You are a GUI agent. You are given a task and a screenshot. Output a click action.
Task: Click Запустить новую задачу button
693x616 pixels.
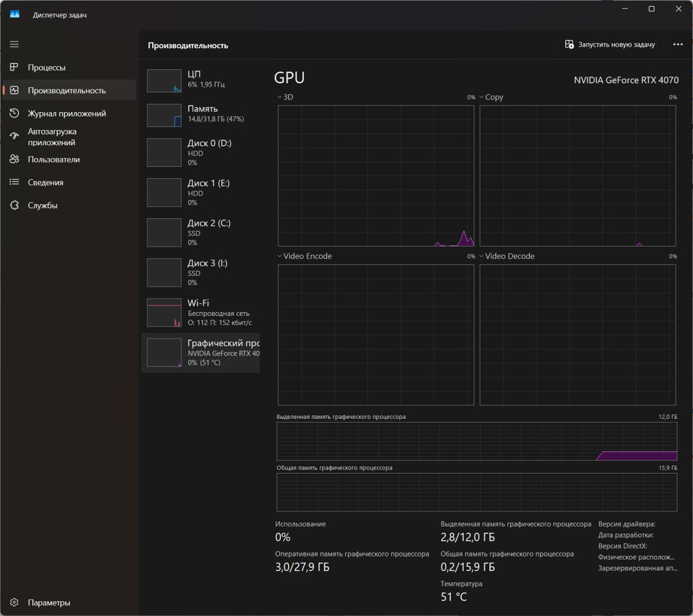(610, 44)
